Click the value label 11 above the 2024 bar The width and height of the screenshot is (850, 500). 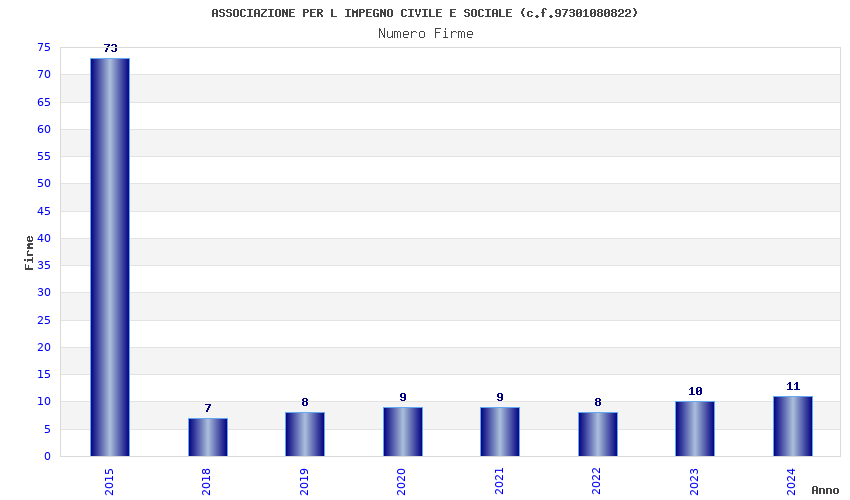point(793,387)
